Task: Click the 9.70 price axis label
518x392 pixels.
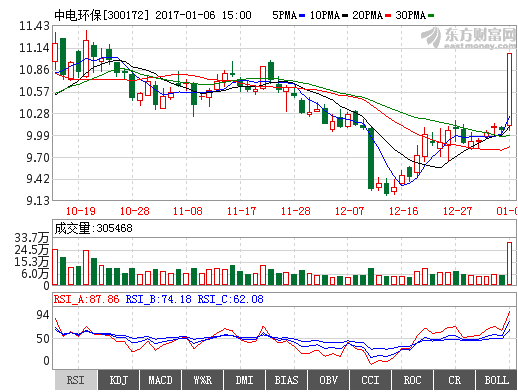Action: [38, 157]
